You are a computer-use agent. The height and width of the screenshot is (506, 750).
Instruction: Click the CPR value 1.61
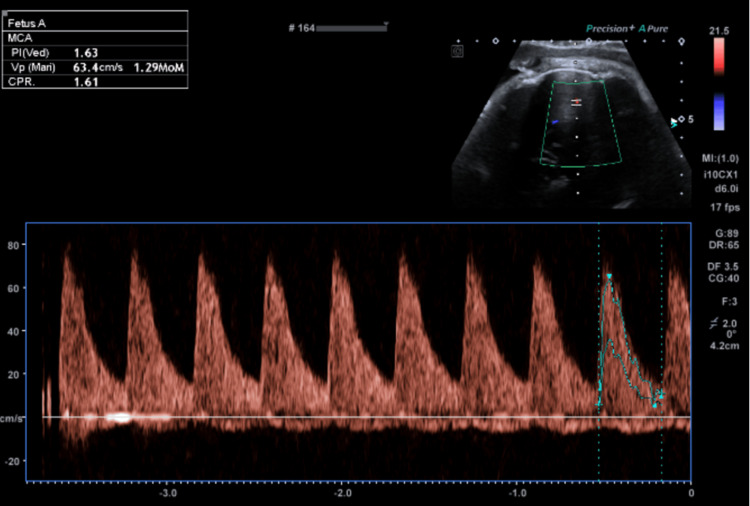pyautogui.click(x=86, y=82)
